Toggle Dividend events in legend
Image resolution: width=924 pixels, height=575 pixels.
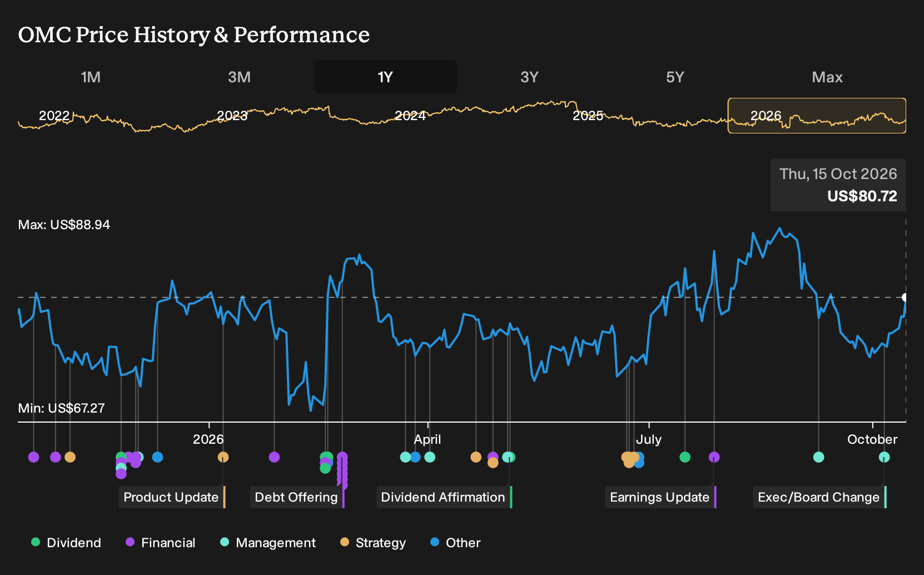click(66, 543)
